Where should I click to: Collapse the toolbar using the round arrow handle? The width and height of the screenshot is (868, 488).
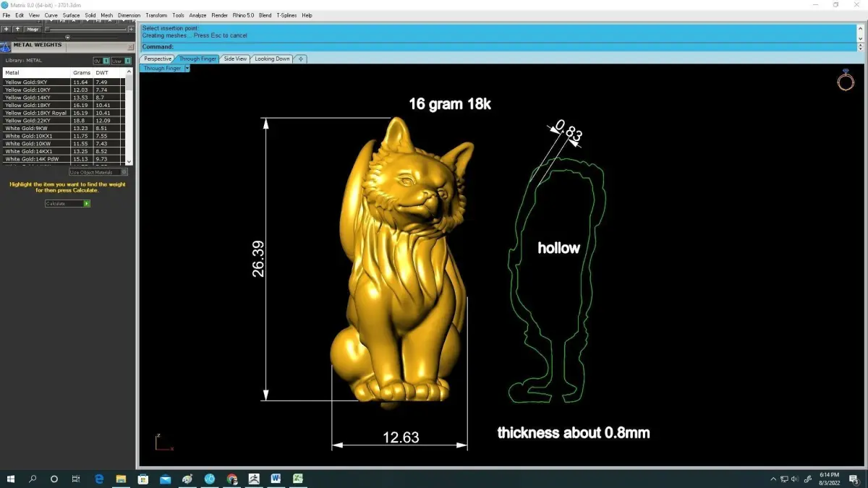pyautogui.click(x=67, y=37)
